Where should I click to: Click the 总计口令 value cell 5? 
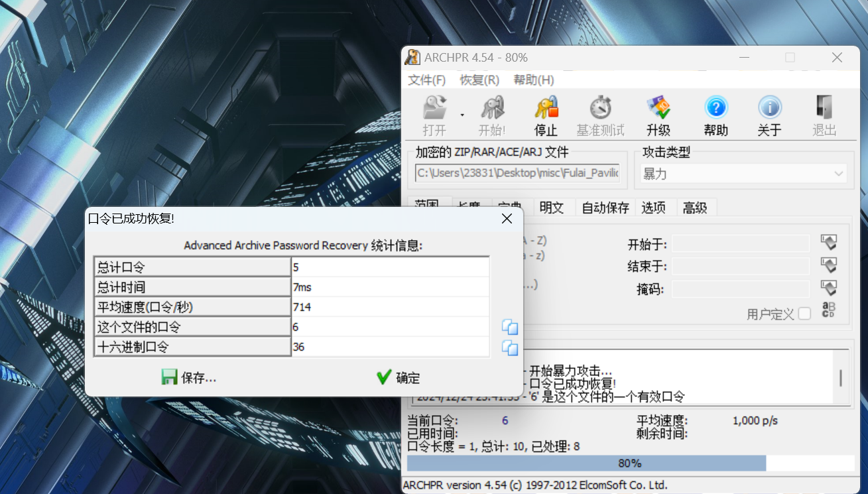click(390, 267)
